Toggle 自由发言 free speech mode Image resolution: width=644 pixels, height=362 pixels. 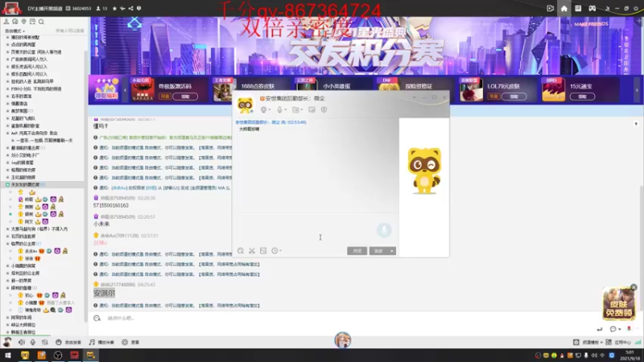click(68, 342)
